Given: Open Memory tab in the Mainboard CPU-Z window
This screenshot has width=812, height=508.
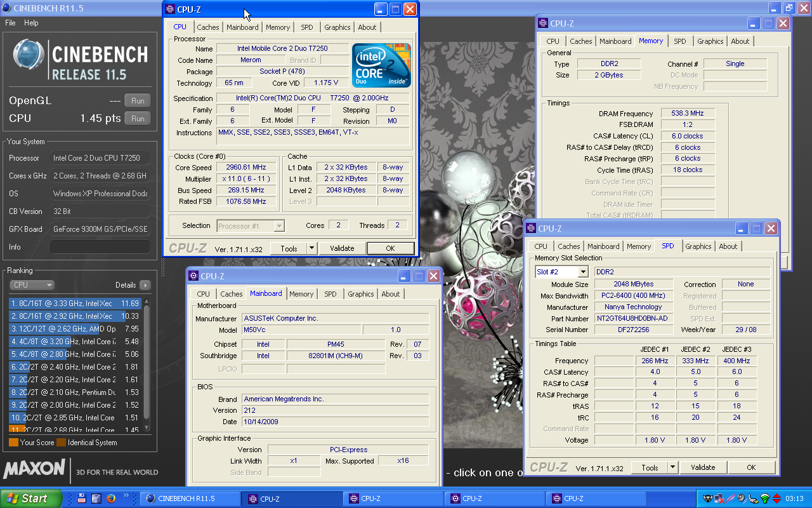Looking at the screenshot, I should 301,294.
